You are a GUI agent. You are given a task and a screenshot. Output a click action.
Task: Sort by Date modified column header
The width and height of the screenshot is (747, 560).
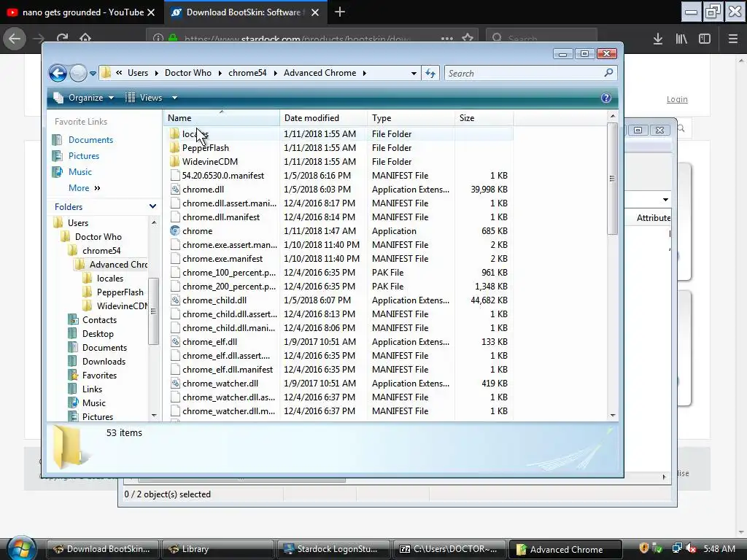click(x=323, y=117)
